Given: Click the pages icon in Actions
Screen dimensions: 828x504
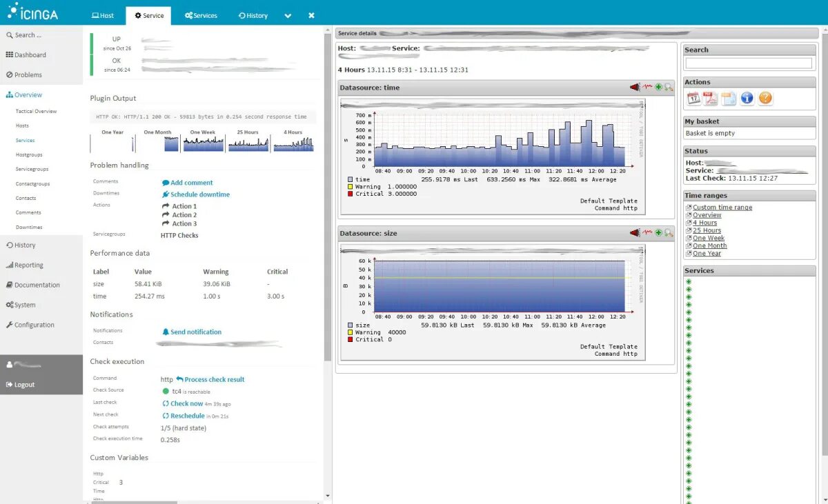Looking at the screenshot, I should click(729, 99).
